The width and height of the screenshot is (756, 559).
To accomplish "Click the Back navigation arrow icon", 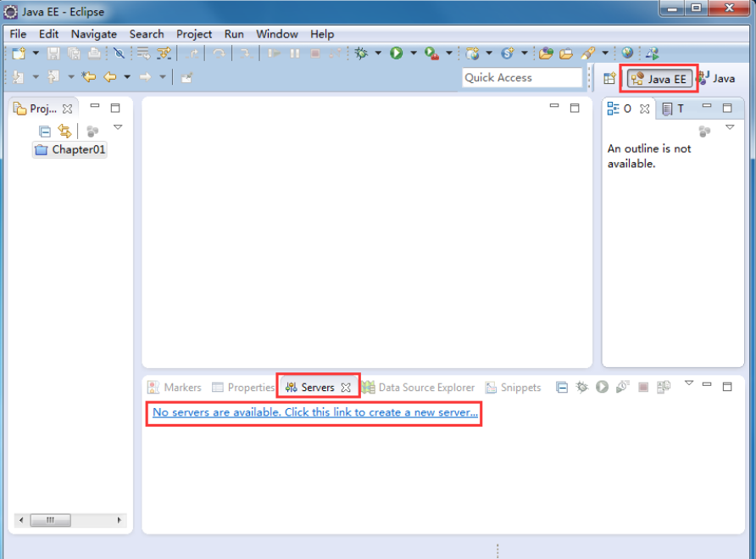I will click(x=110, y=76).
